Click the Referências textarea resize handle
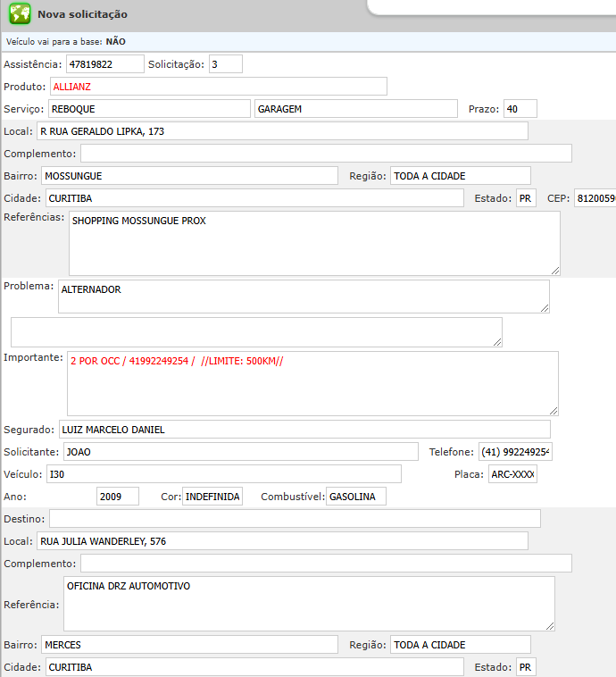 tap(555, 271)
